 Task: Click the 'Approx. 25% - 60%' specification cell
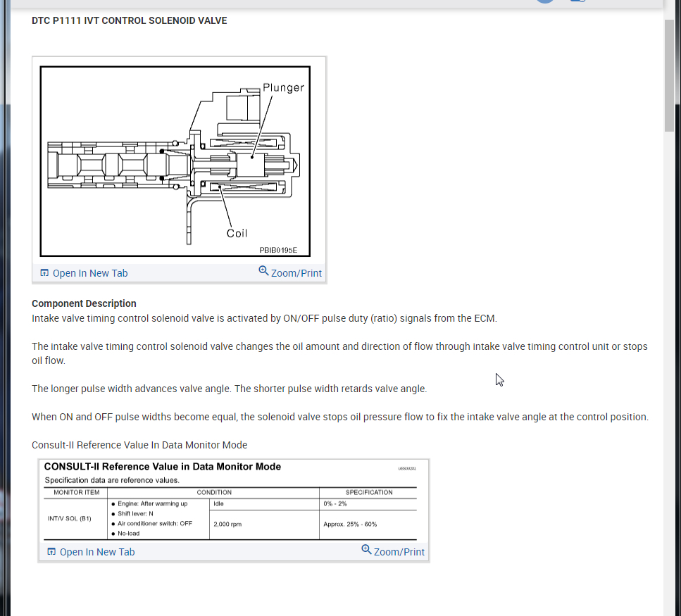pyautogui.click(x=350, y=524)
